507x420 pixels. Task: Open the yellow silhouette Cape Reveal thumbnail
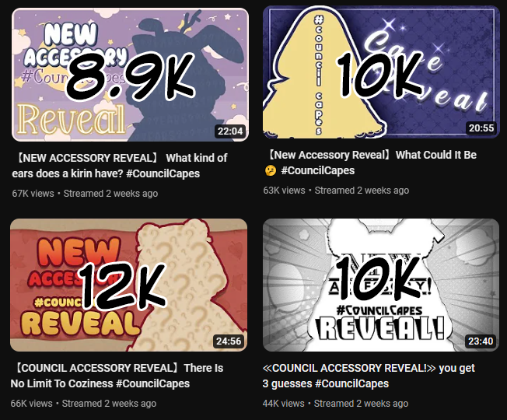381,72
